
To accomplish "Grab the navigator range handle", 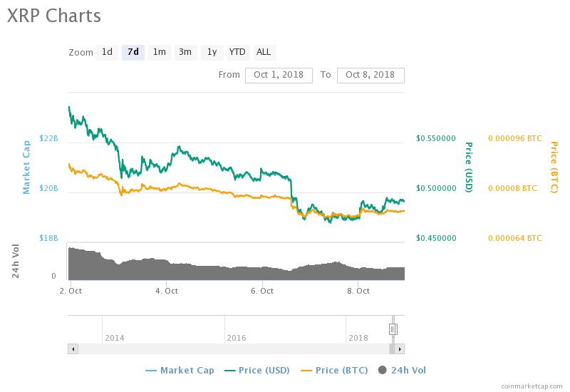I will (x=393, y=329).
